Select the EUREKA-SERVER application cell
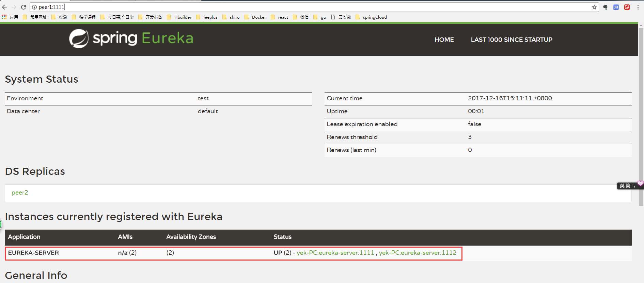This screenshot has width=644, height=283. coord(33,253)
